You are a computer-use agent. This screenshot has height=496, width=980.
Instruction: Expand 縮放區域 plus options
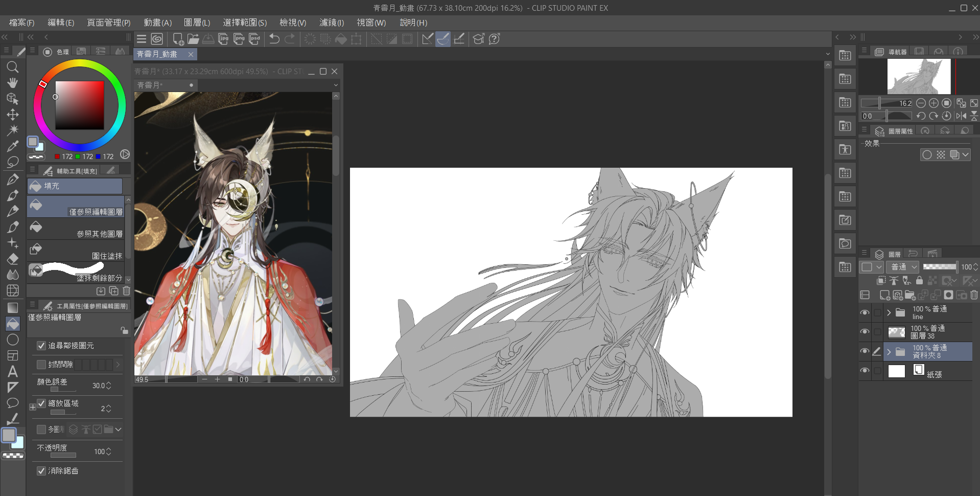click(33, 408)
